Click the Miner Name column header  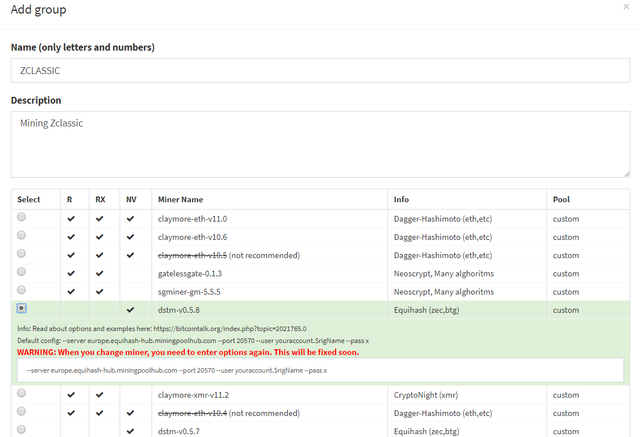pos(180,200)
